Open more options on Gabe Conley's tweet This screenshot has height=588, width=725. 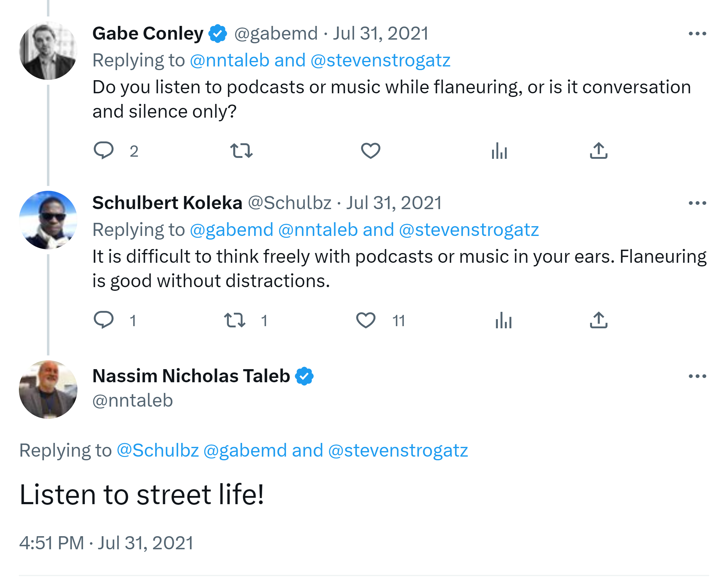click(697, 34)
